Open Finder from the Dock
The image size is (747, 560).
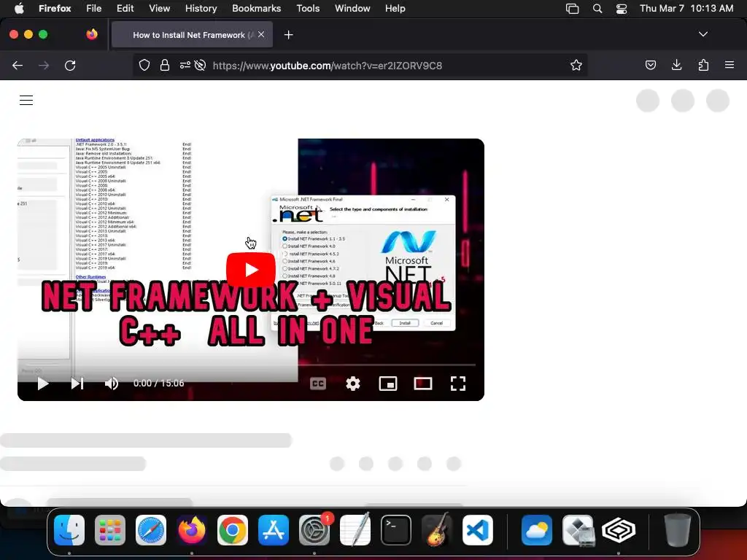[x=69, y=530]
